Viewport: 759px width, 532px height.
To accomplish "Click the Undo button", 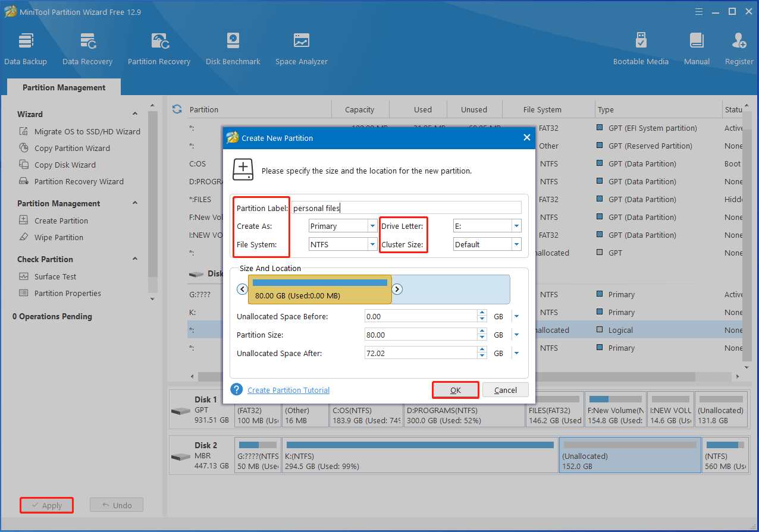I will [117, 505].
